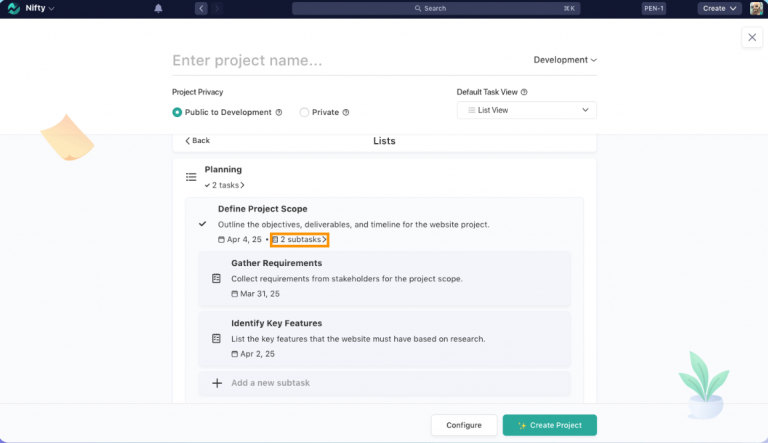Click the Apr 4, 25 due date
768x443 pixels.
244,240
